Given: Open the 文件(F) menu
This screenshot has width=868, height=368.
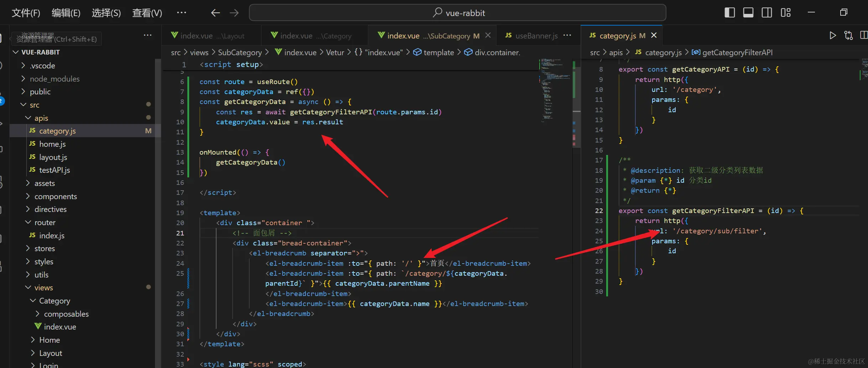Looking at the screenshot, I should coord(26,13).
